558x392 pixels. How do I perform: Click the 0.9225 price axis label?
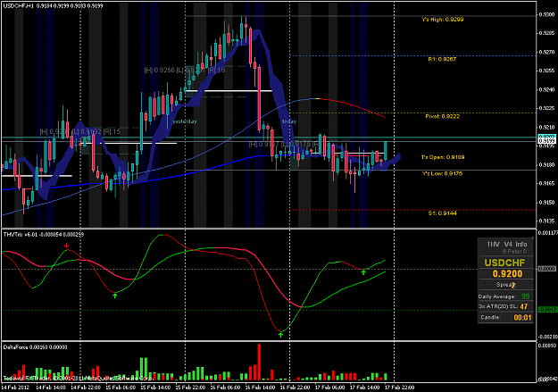click(546, 108)
